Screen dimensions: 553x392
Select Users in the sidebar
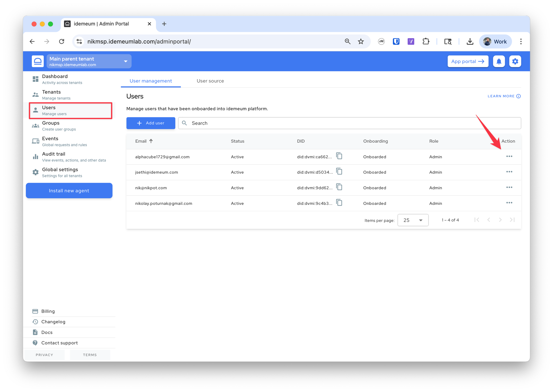click(71, 111)
